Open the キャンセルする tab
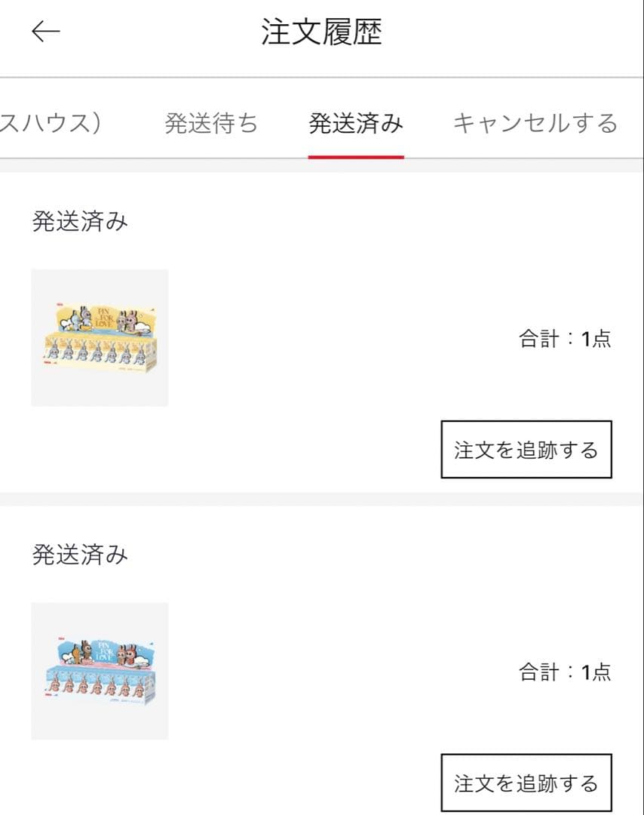 535,123
